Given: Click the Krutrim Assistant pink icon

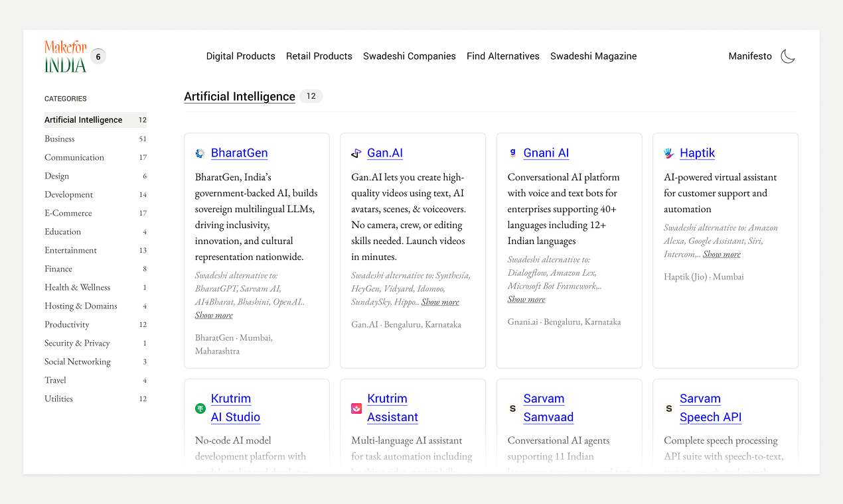Looking at the screenshot, I should point(356,409).
